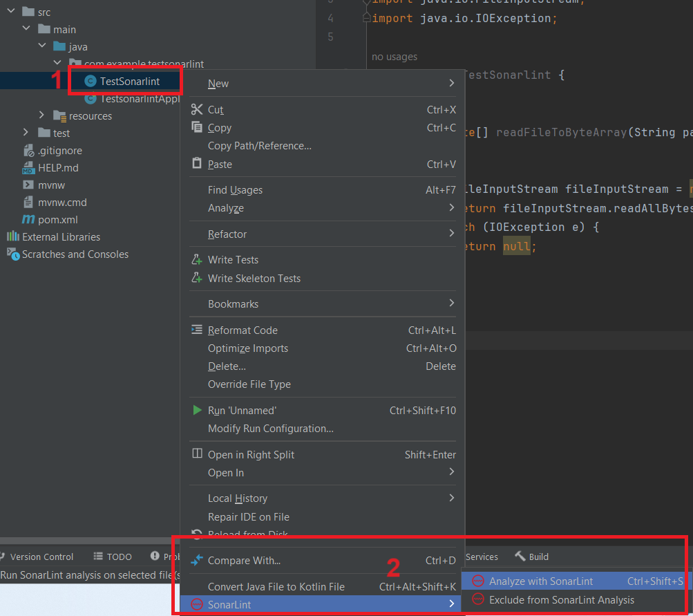Open the Build tool window tab
This screenshot has height=616, width=693.
tap(532, 557)
